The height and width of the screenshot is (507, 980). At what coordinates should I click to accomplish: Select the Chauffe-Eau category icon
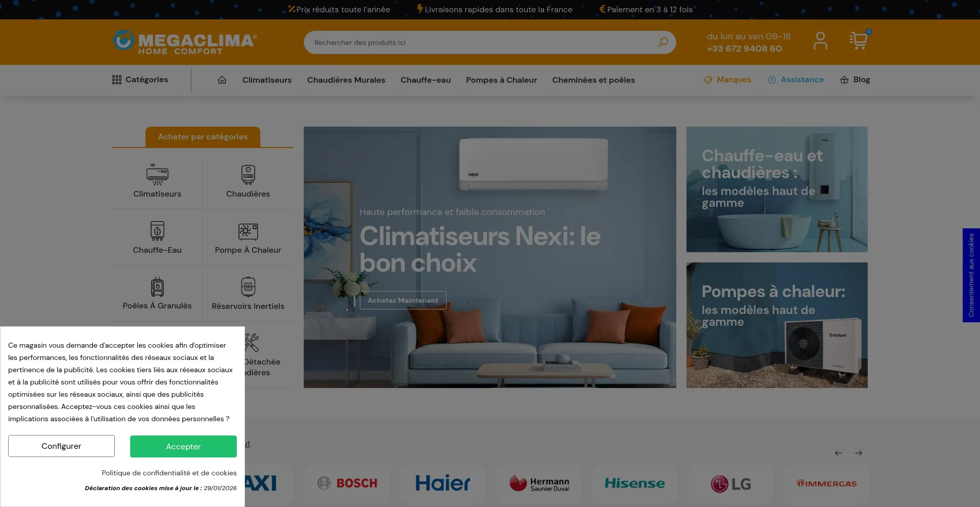[157, 231]
